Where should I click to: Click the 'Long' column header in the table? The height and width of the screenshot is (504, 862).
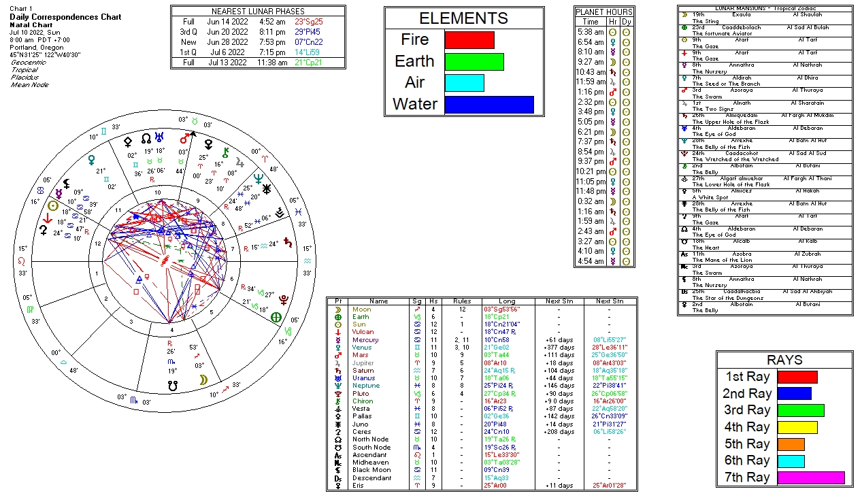506,301
